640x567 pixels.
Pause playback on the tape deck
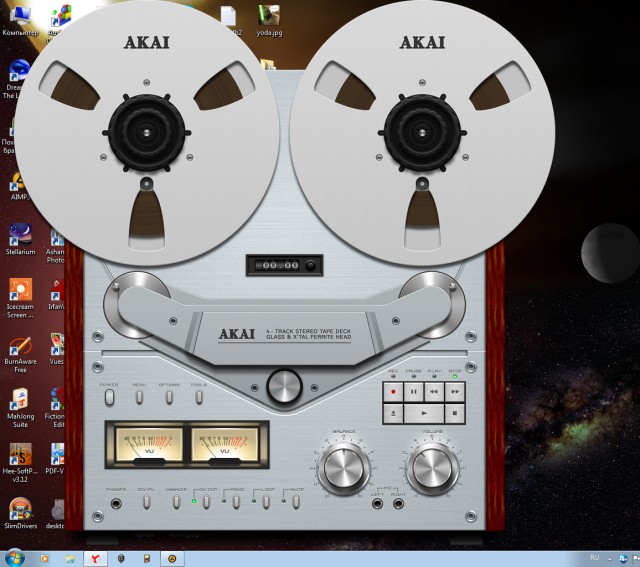(x=413, y=392)
